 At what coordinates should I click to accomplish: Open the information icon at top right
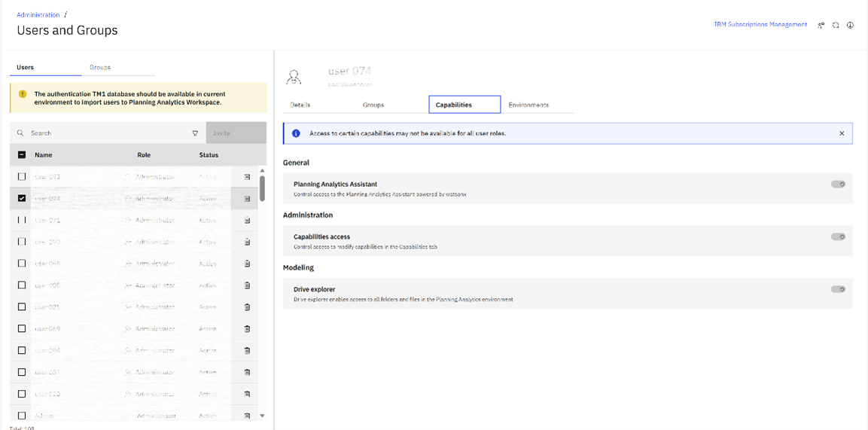point(850,26)
